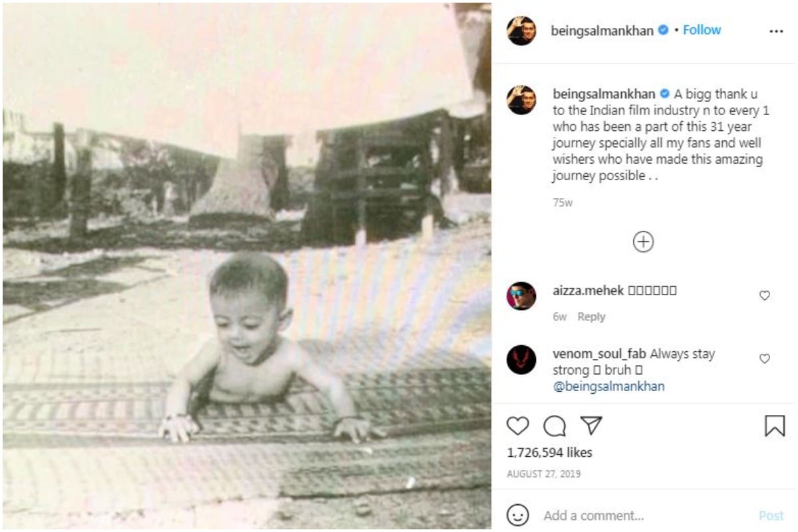Open the three-dot more options menu

click(x=776, y=31)
